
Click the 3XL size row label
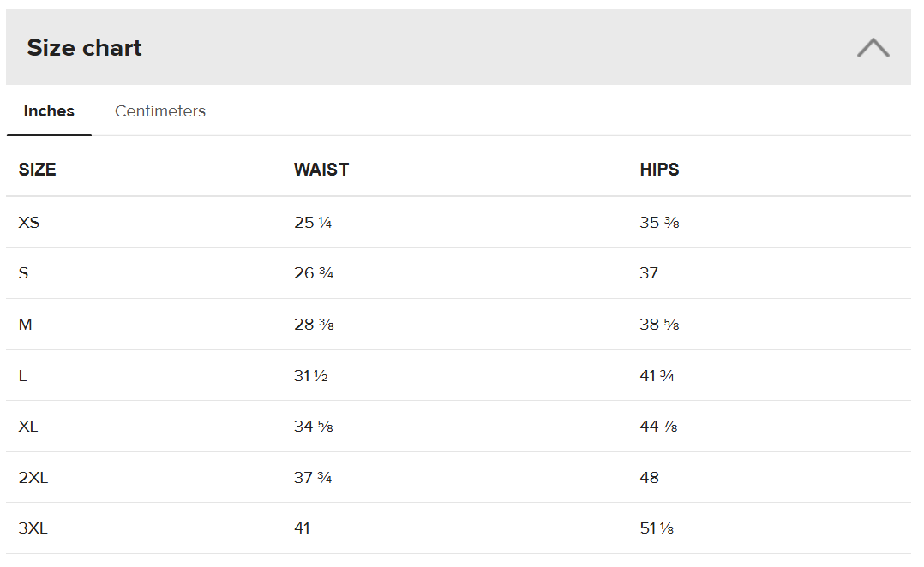[x=33, y=528]
